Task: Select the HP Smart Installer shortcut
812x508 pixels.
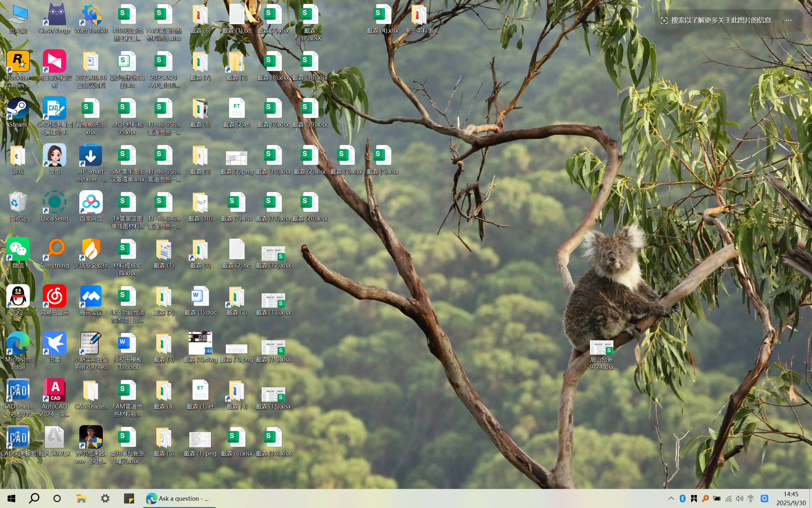Action: (x=91, y=163)
